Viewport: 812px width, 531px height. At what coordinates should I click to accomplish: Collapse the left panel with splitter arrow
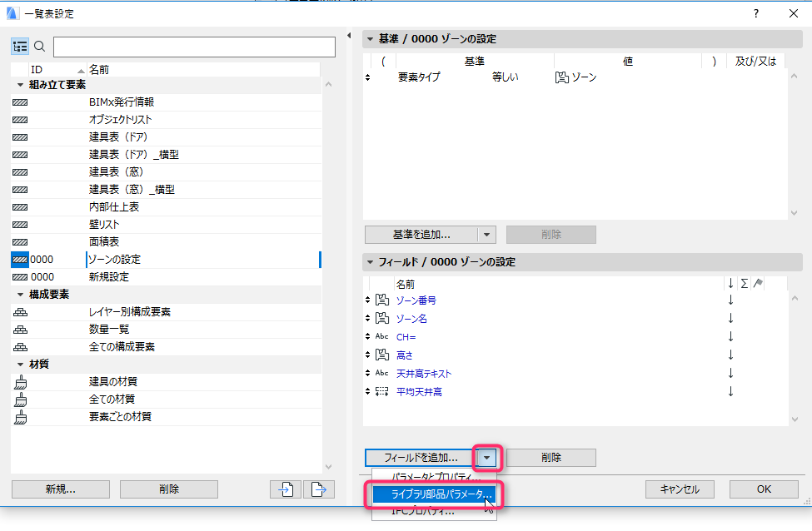349,36
